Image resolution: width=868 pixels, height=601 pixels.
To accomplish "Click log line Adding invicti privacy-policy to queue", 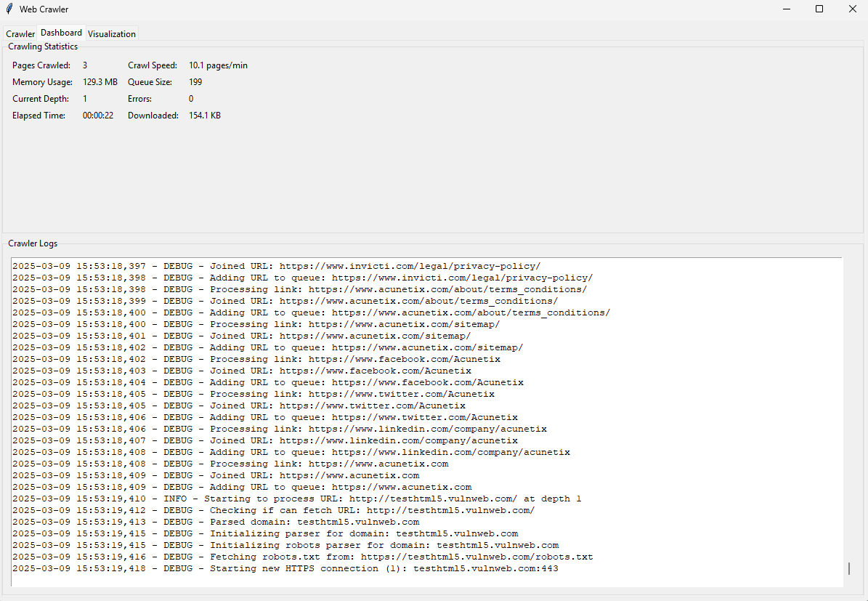I will coord(302,278).
